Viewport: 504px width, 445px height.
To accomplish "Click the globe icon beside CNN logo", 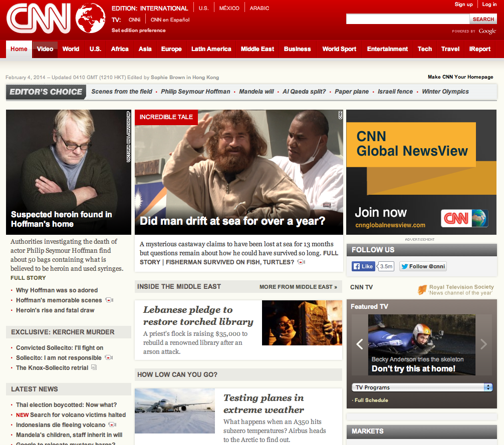I will click(90, 18).
